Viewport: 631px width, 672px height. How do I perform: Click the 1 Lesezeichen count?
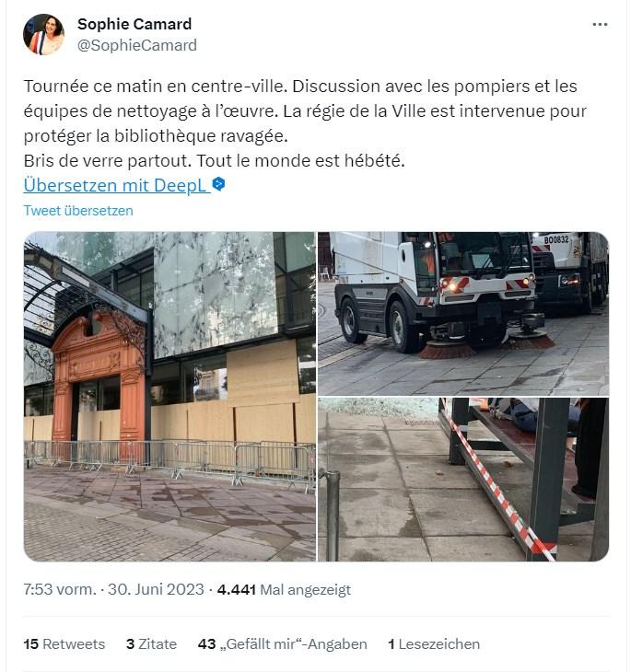[434, 644]
